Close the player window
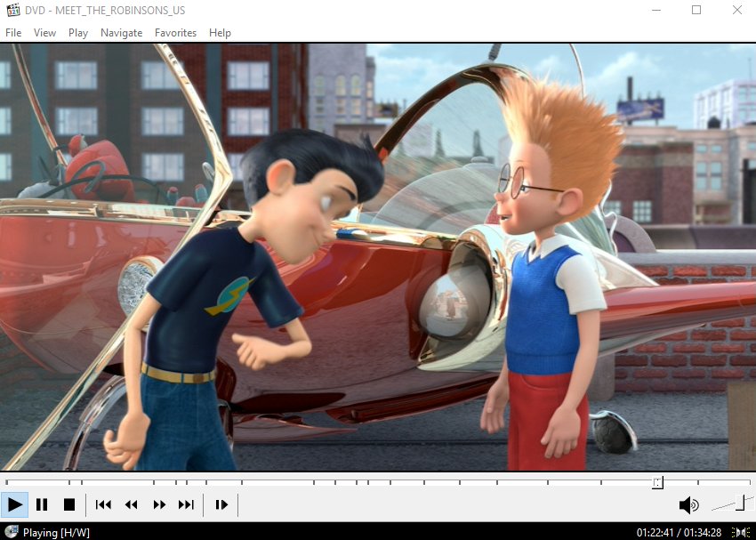 (736, 10)
